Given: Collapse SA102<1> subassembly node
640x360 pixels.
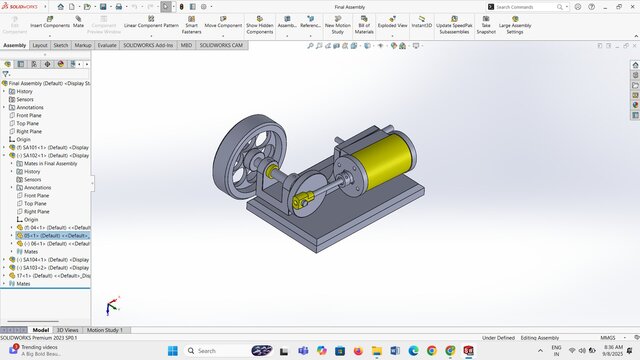Looking at the screenshot, I should 4,156.
